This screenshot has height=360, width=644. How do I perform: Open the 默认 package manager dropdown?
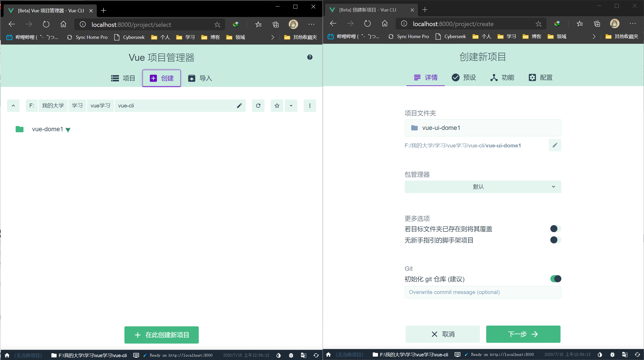(x=483, y=187)
